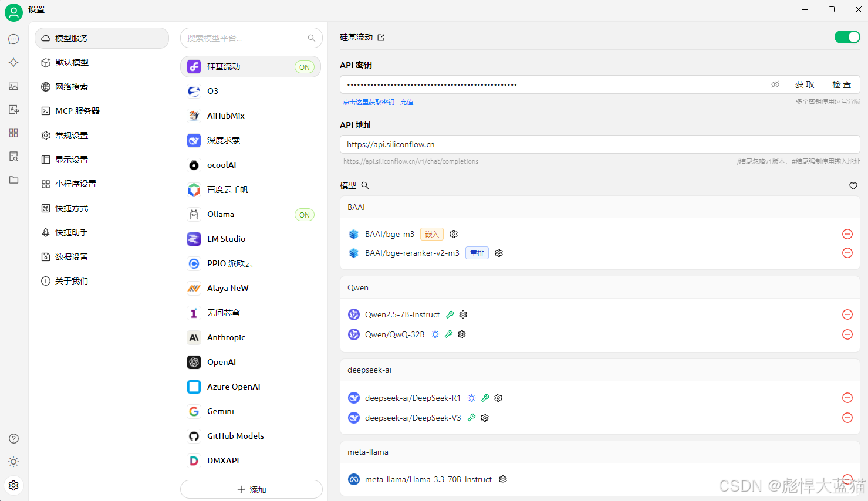Remove the deepseek-ai/DeepSeek-V3 model

(x=847, y=418)
